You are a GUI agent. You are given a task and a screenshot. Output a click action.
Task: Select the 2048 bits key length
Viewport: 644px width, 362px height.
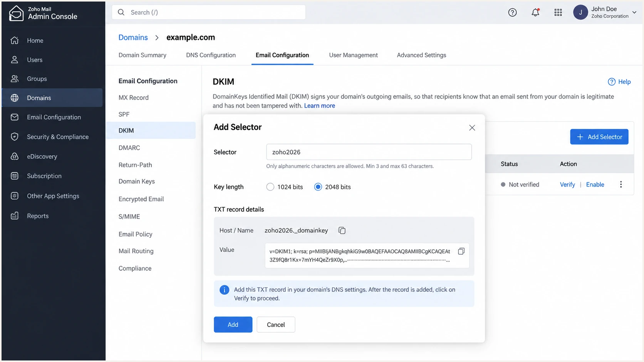[x=318, y=187]
